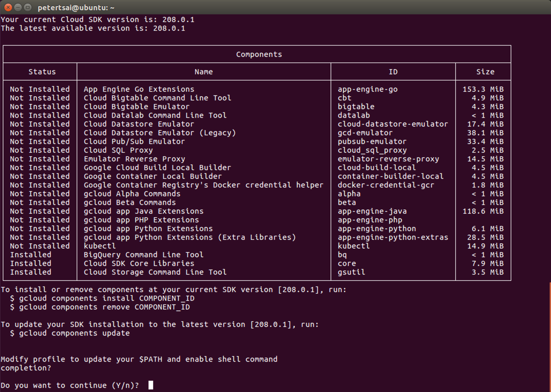The height and width of the screenshot is (392, 551).
Task: Click the Name column header
Action: pyautogui.click(x=203, y=72)
